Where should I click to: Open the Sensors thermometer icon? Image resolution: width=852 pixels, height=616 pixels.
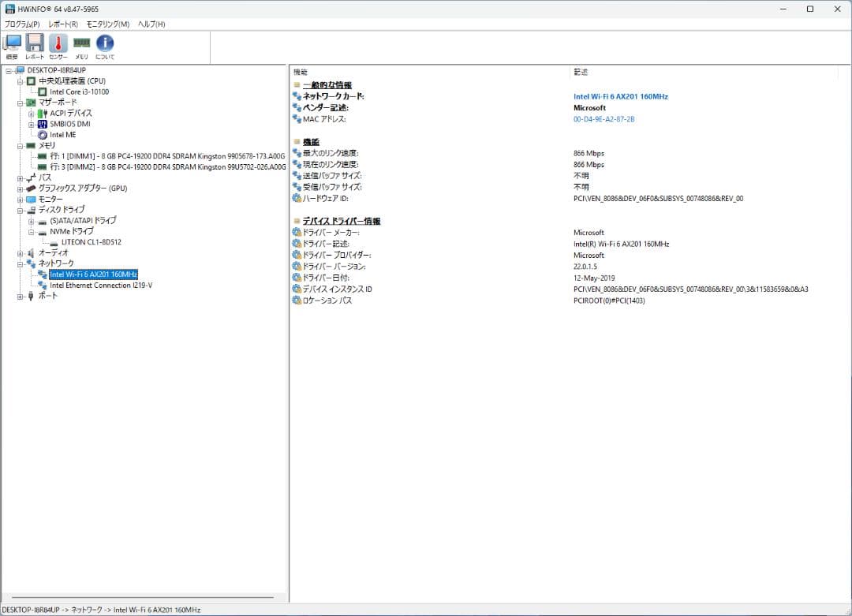point(58,47)
